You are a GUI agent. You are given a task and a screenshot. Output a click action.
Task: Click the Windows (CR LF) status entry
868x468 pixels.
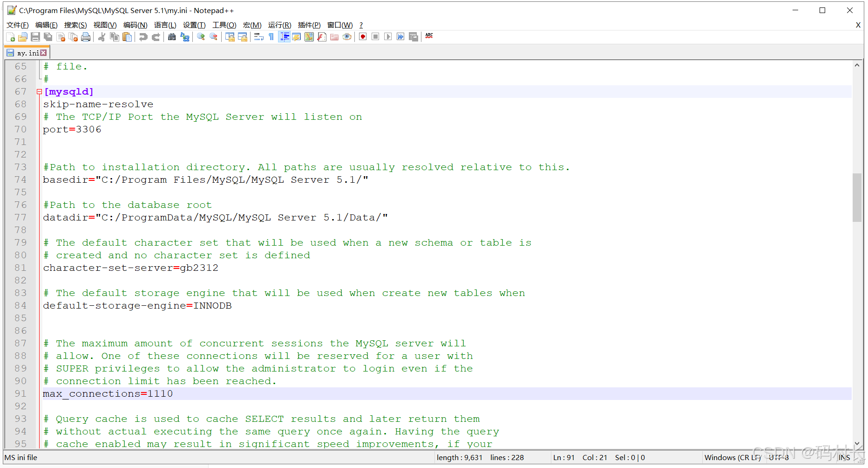click(733, 458)
